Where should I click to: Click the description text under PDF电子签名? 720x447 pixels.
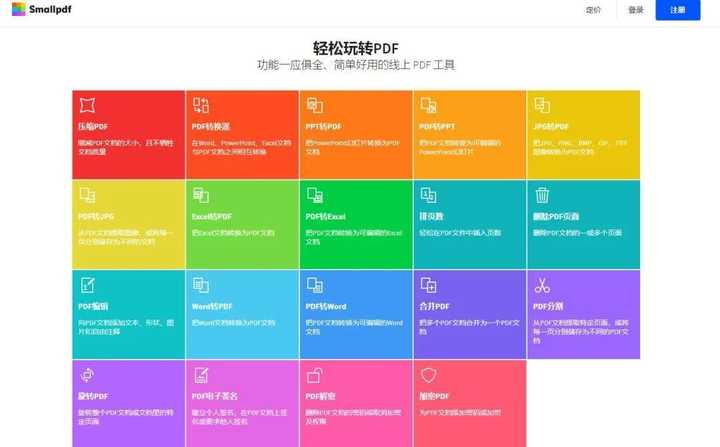click(x=240, y=417)
